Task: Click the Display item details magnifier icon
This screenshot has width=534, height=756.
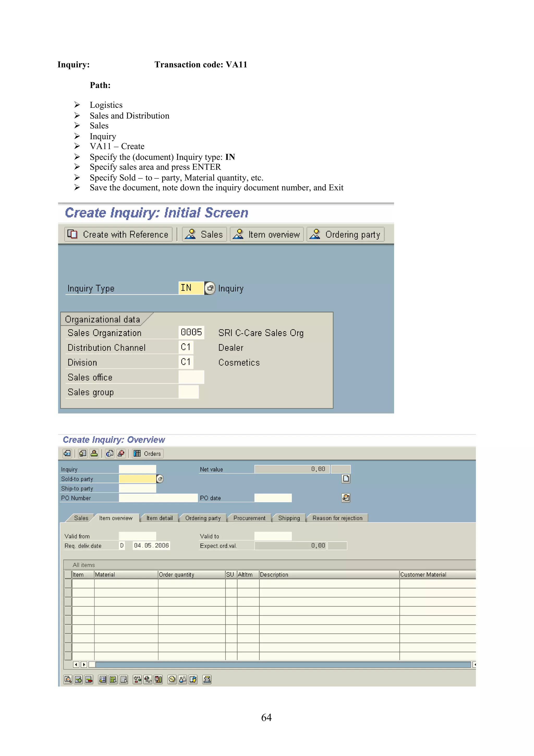Action: (x=68, y=679)
